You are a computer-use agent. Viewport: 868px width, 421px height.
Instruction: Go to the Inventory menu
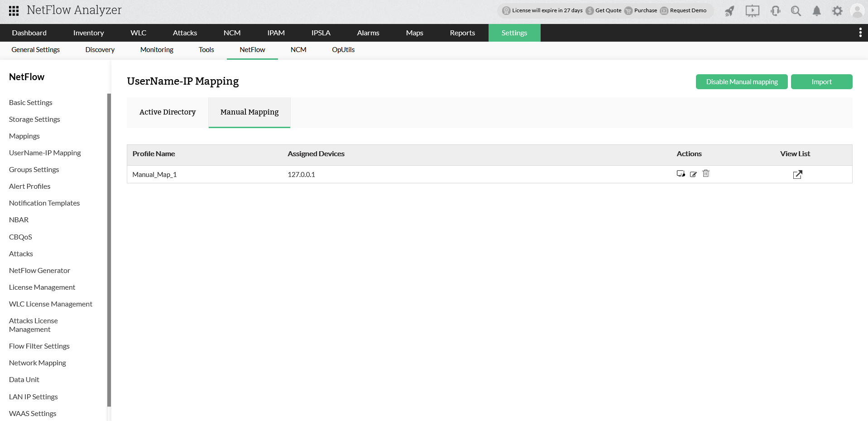pyautogui.click(x=89, y=33)
